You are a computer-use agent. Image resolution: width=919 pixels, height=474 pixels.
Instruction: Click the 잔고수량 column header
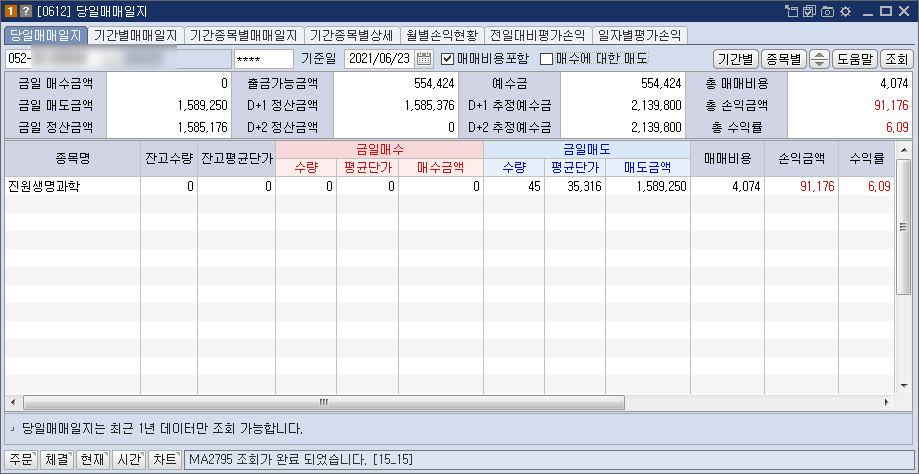pos(169,158)
